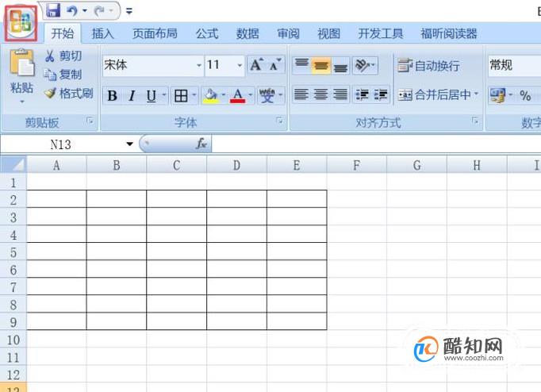Select the 数据 tab

(247, 33)
